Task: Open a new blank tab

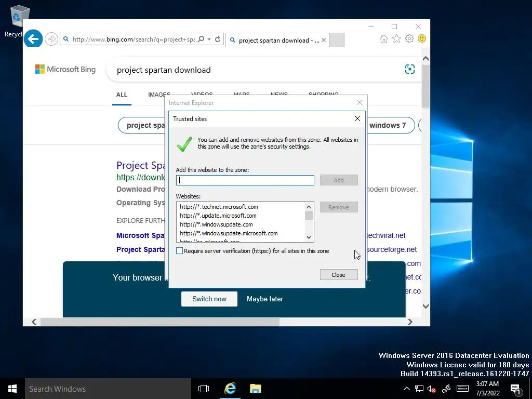Action: [x=337, y=39]
